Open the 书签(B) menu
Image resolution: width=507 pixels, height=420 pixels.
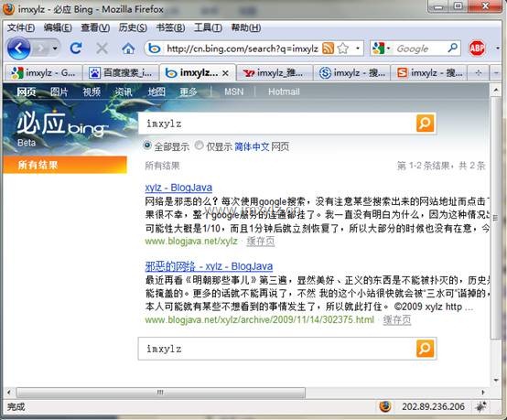click(x=170, y=27)
